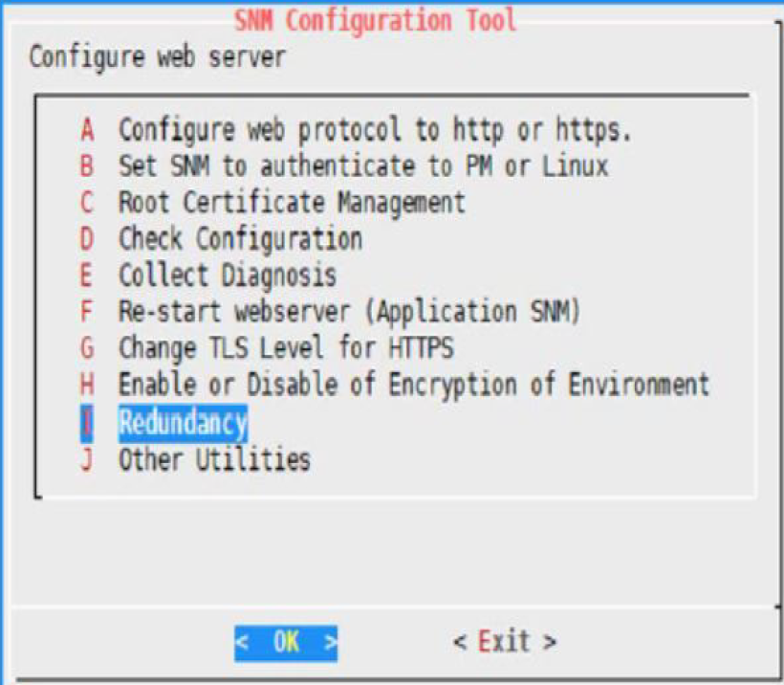The height and width of the screenshot is (685, 784).
Task: Open 'Change TLS Level for HTTPS'
Action: tap(285, 348)
